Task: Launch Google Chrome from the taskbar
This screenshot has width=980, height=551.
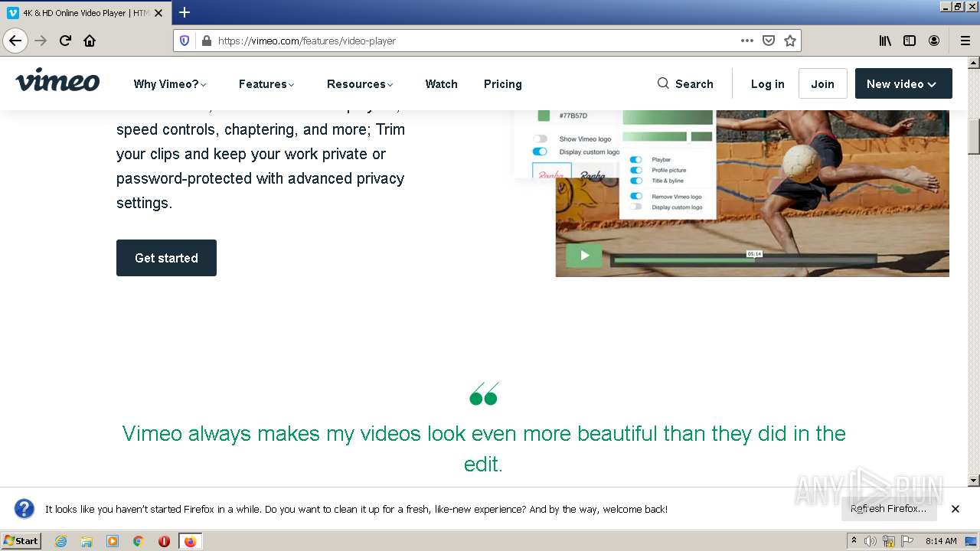Action: 139,541
